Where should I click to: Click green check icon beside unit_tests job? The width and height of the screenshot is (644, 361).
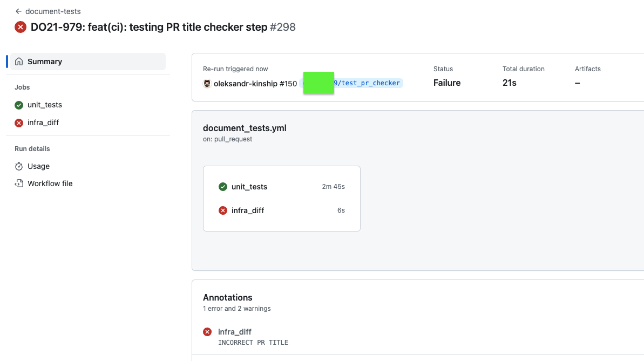point(19,105)
